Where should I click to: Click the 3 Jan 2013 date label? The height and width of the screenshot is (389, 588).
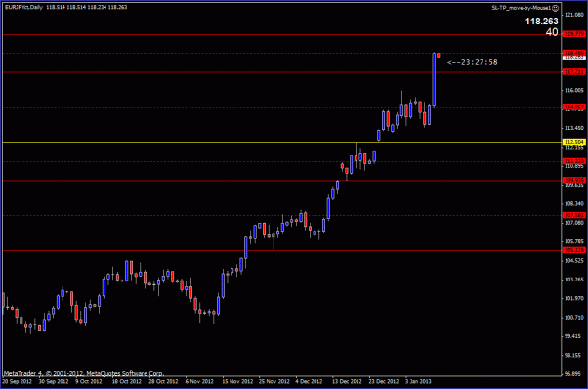pos(418,382)
